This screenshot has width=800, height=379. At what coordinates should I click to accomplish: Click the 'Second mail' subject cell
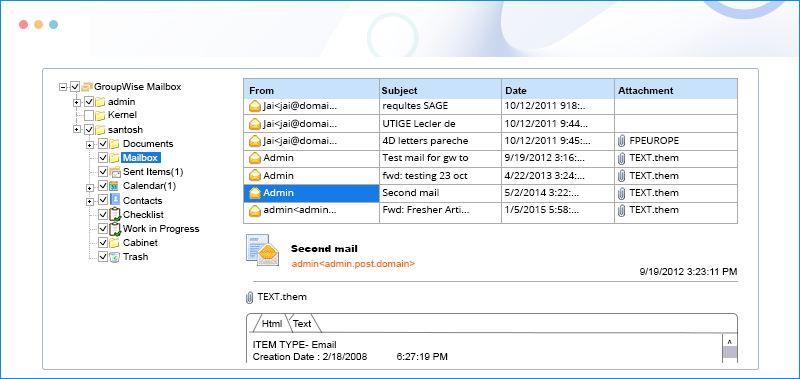click(x=440, y=193)
